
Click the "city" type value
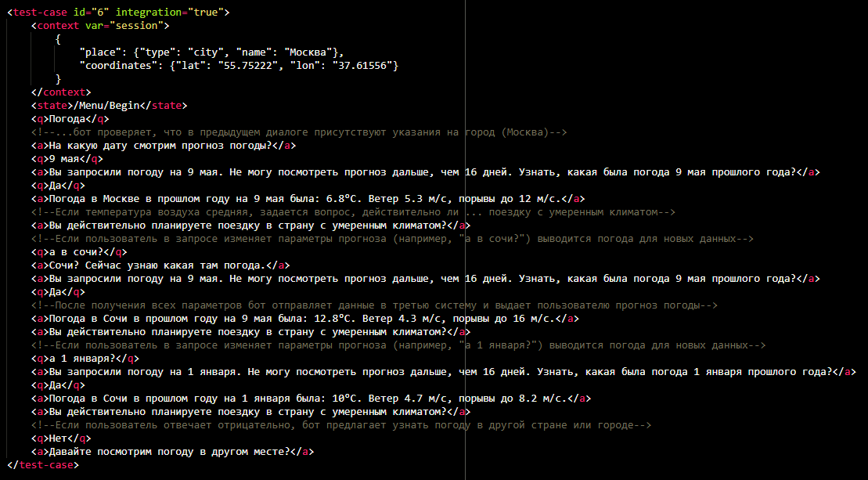click(x=206, y=52)
